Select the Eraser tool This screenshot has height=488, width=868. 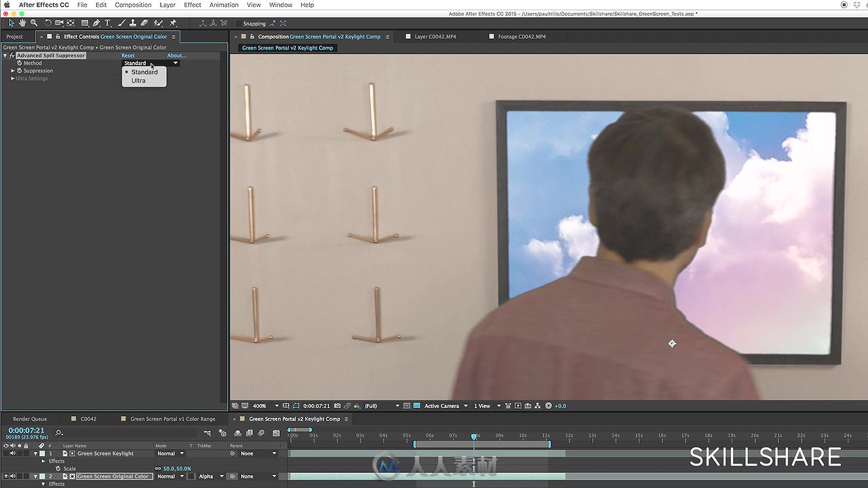coord(144,23)
